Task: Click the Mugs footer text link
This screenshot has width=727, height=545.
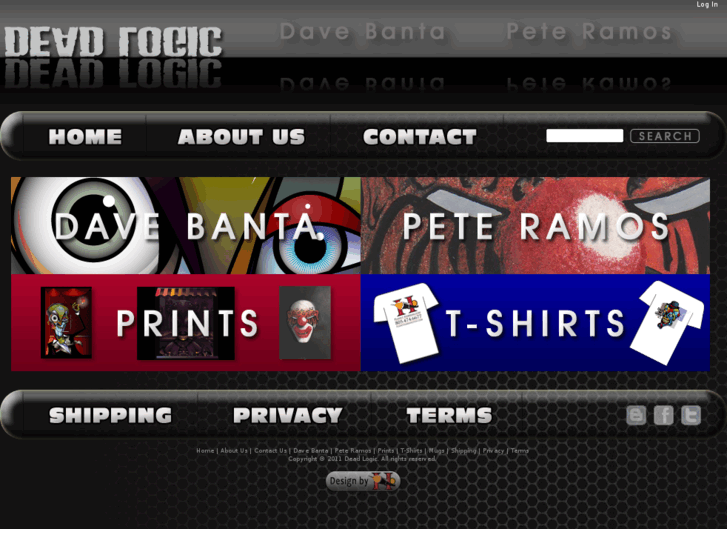Action: pos(436,450)
